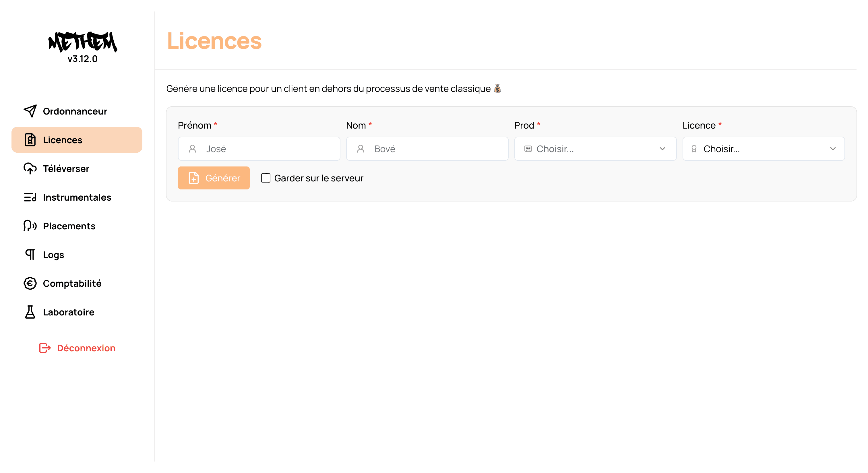Click the Placements speaking head icon

(30, 226)
